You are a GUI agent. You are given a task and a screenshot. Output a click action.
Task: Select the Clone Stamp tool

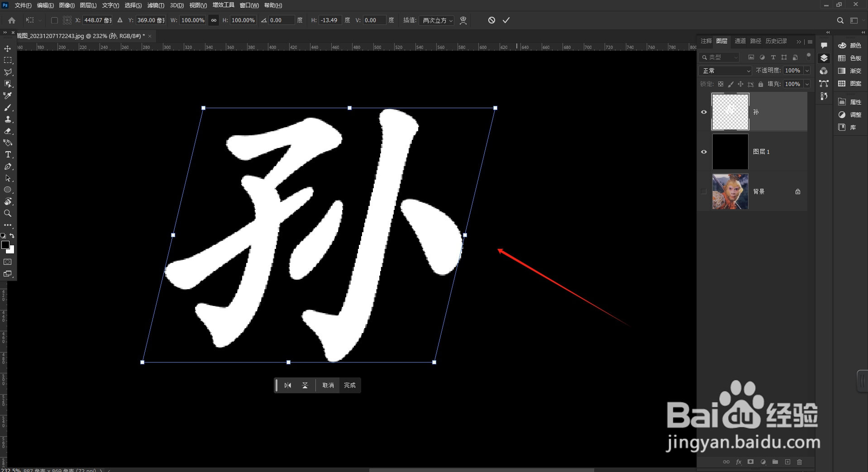pyautogui.click(x=8, y=119)
